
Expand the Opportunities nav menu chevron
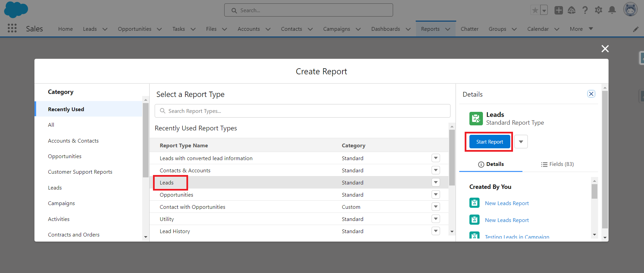pyautogui.click(x=159, y=29)
